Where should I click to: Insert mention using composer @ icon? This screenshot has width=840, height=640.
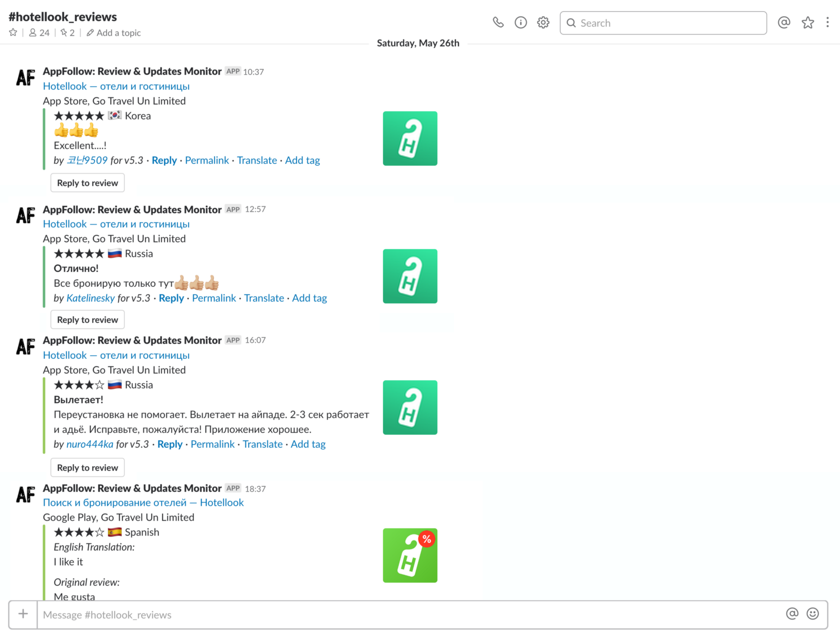pyautogui.click(x=792, y=614)
